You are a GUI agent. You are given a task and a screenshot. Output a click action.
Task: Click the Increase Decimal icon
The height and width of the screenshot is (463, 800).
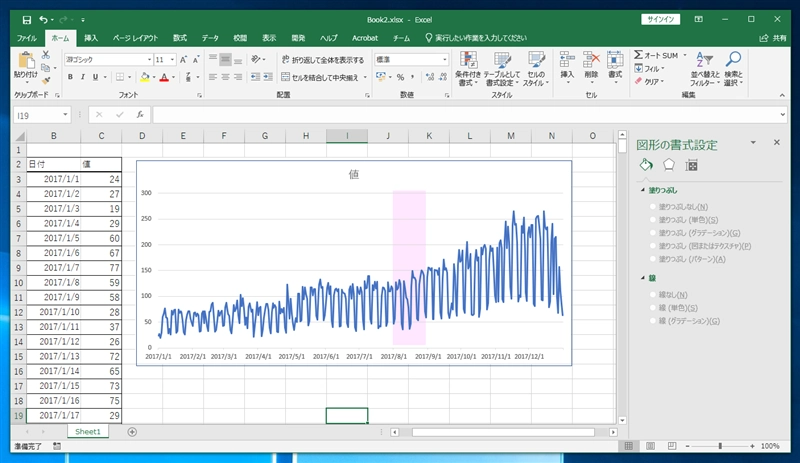tap(430, 77)
